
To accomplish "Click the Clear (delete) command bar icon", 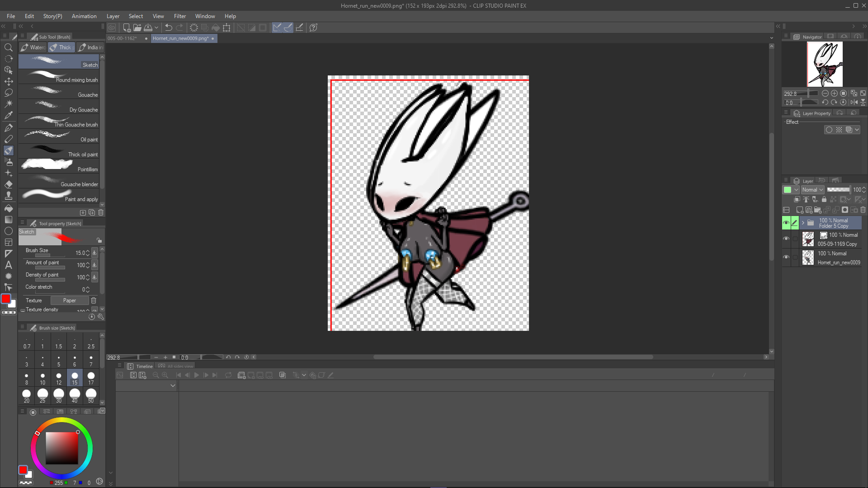I will pos(194,28).
